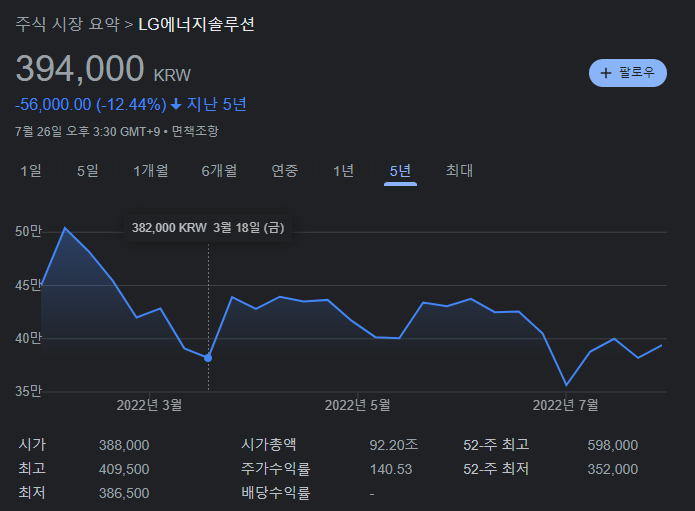Switch to the 6개월 range tab

(x=219, y=171)
